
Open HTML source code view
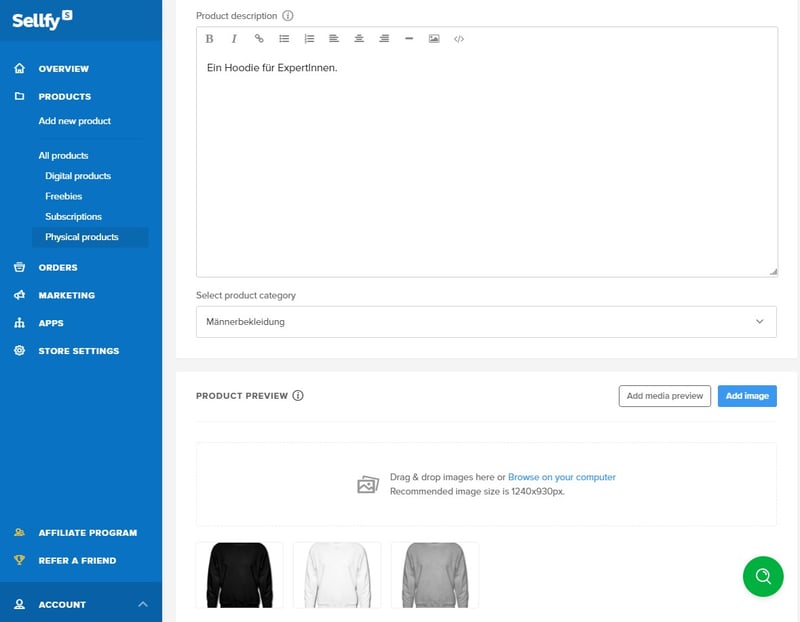tap(459, 39)
